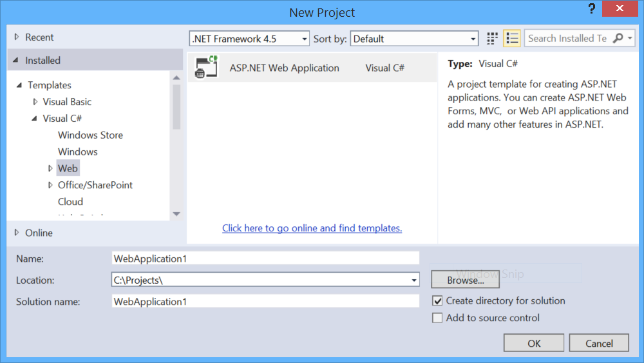This screenshot has height=363, width=644.
Task: Expand the Online templates section
Action: click(17, 233)
